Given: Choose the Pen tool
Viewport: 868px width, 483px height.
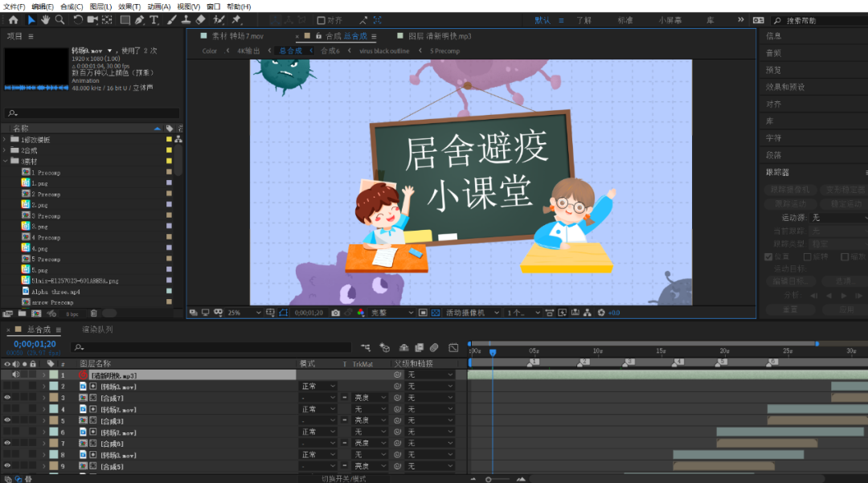Looking at the screenshot, I should pos(139,20).
